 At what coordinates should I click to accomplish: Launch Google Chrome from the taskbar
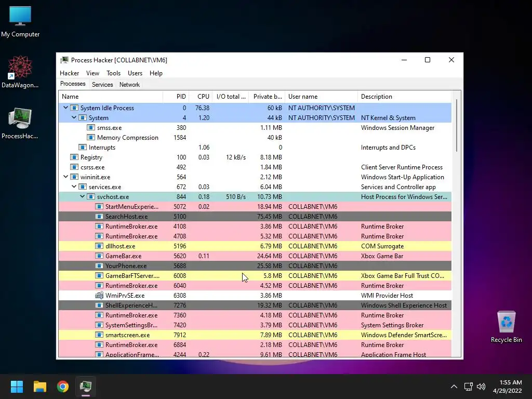[x=63, y=386]
